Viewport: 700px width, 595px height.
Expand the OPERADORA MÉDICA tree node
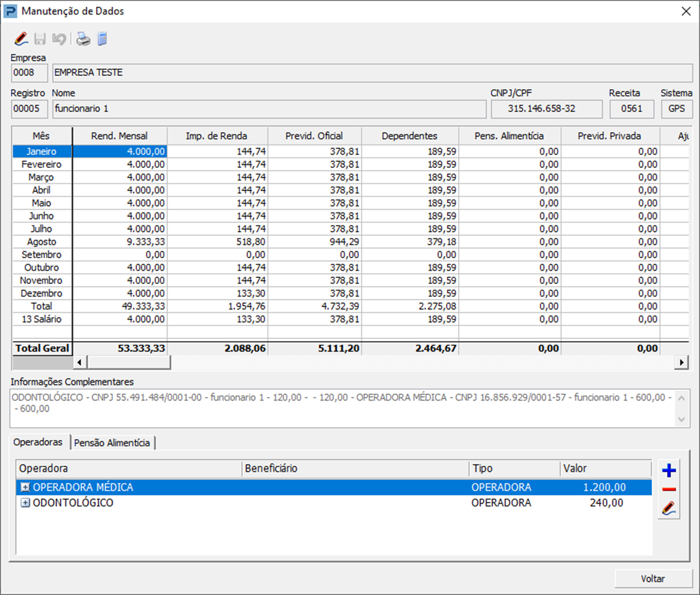[25, 487]
